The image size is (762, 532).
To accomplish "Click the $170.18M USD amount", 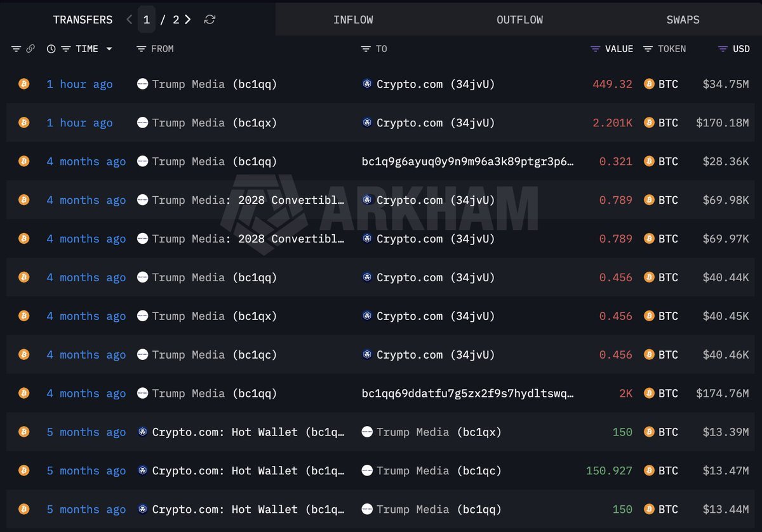I will pyautogui.click(x=723, y=123).
